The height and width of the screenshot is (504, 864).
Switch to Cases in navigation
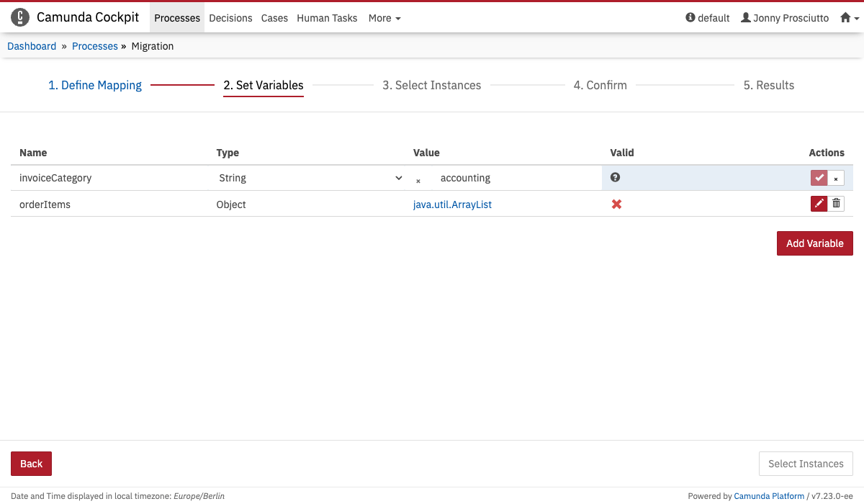tap(274, 18)
